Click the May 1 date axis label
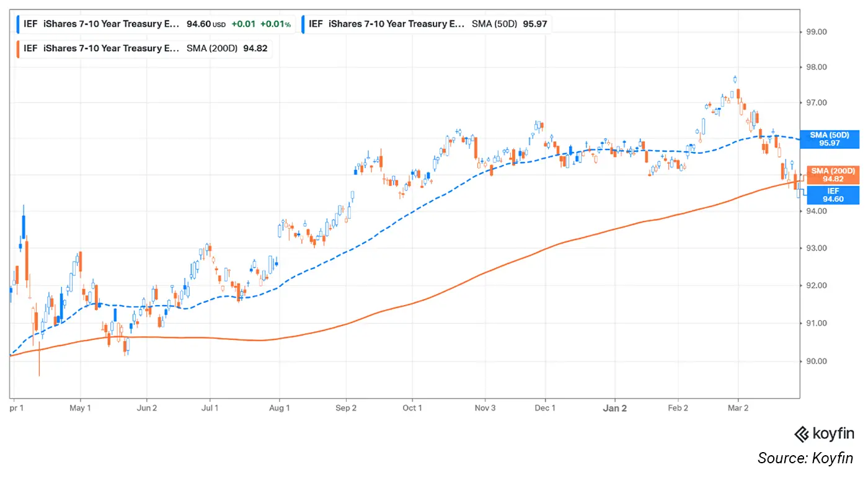The width and height of the screenshot is (868, 480). click(x=80, y=408)
